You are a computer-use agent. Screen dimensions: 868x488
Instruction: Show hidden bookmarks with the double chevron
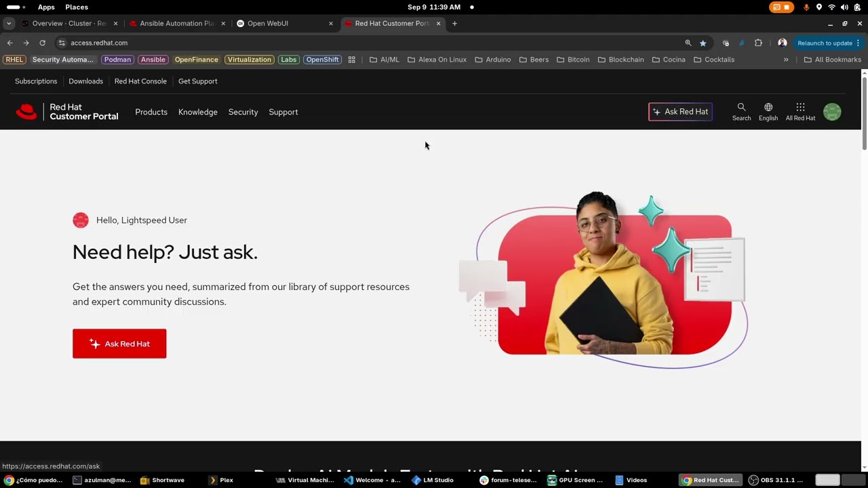coord(786,60)
